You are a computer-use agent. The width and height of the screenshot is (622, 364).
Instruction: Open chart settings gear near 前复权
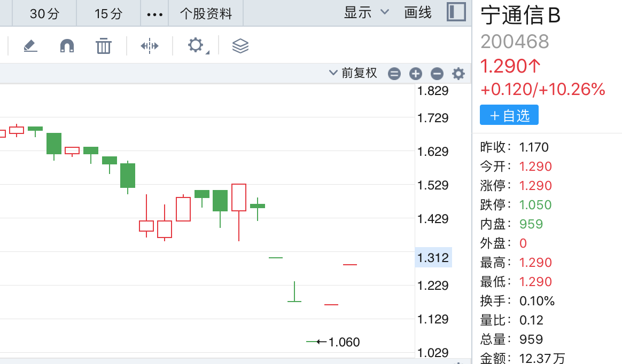click(x=458, y=74)
